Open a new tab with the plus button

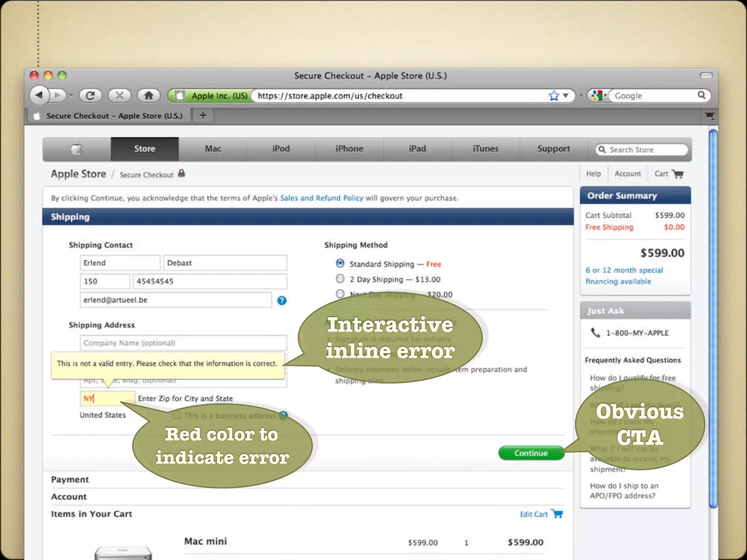pos(203,115)
